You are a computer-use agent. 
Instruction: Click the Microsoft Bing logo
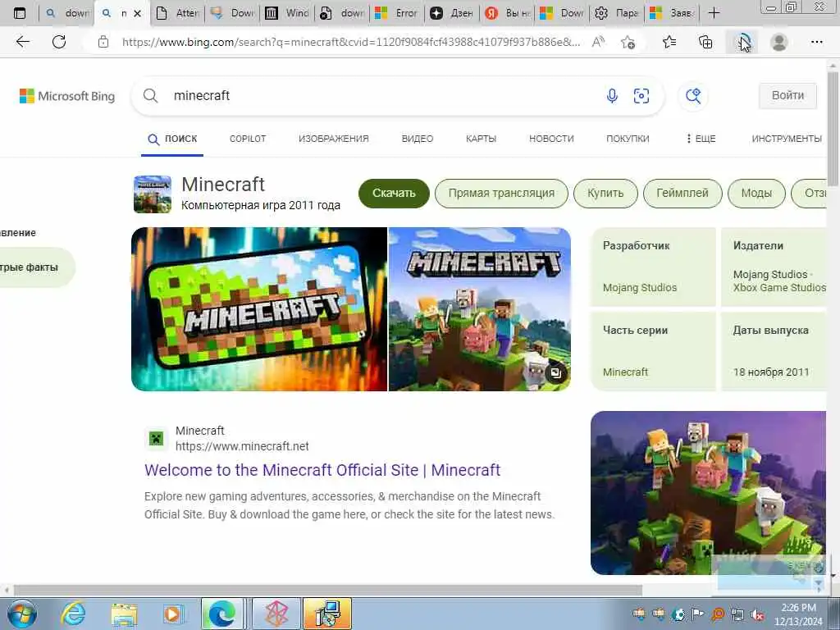pos(67,96)
